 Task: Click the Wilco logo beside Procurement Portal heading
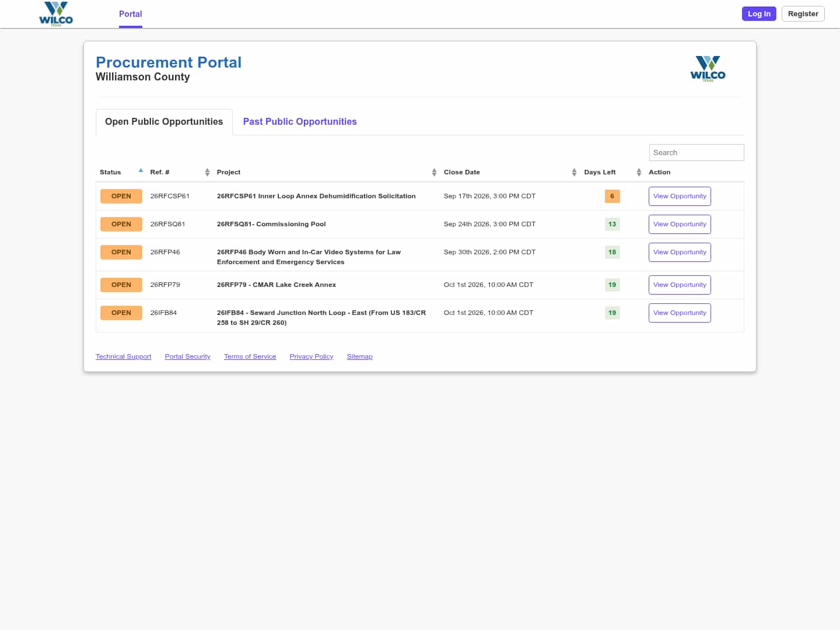click(x=708, y=69)
